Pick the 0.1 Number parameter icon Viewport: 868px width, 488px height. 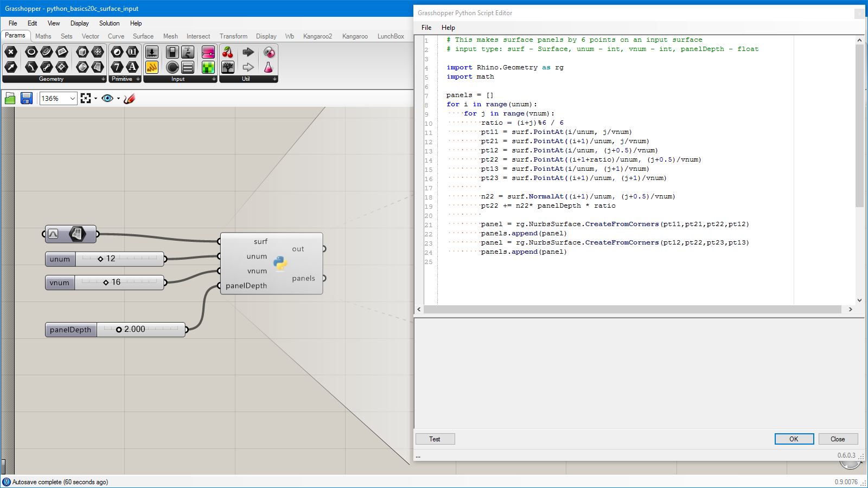click(132, 52)
